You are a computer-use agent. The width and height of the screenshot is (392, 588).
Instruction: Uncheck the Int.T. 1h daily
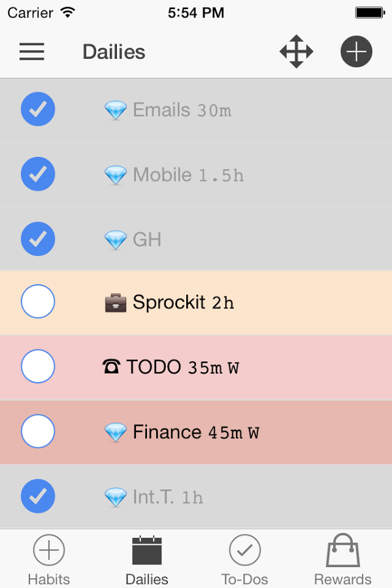pyautogui.click(x=38, y=497)
